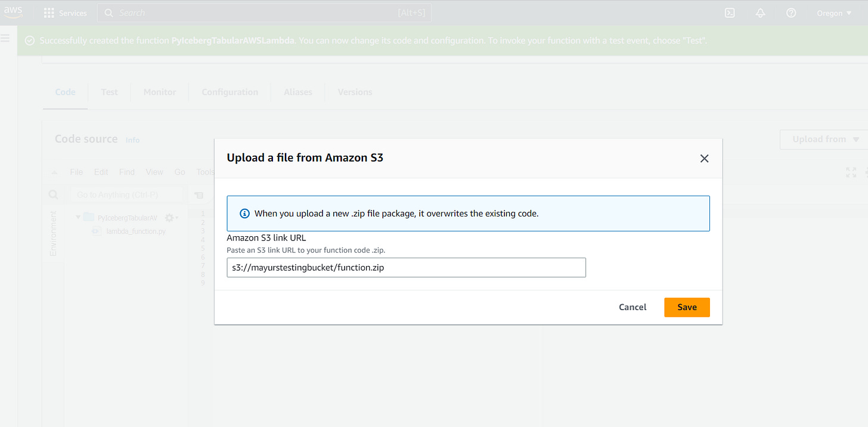The image size is (868, 427).
Task: Open the CloudShell terminal icon
Action: 730,13
